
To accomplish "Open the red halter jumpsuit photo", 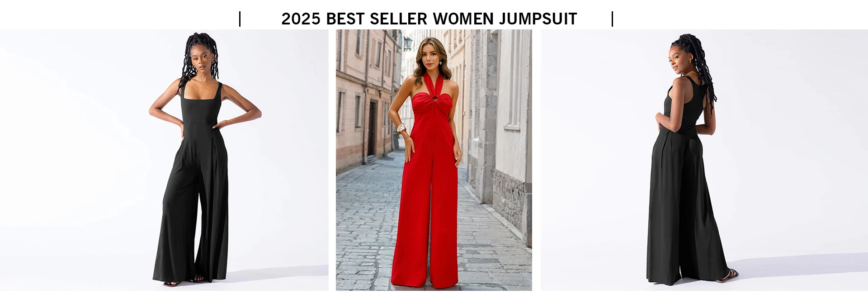I will tap(434, 160).
